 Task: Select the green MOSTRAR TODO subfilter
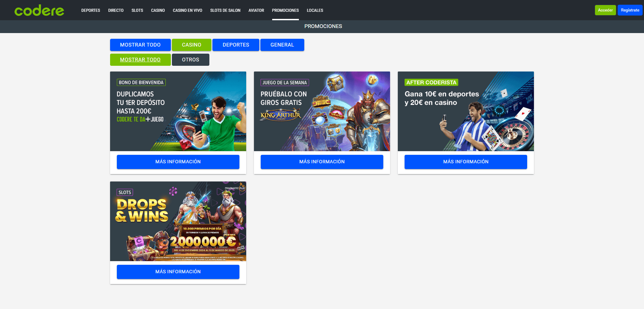140,60
